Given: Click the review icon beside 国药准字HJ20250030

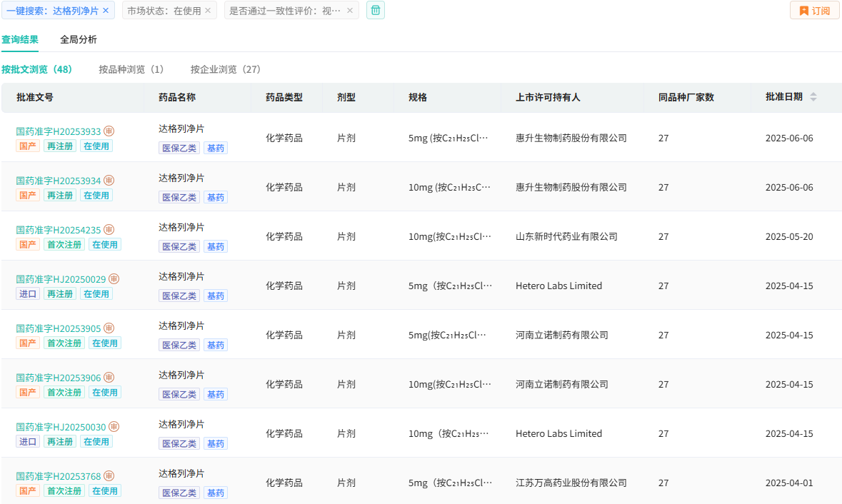Looking at the screenshot, I should (114, 427).
